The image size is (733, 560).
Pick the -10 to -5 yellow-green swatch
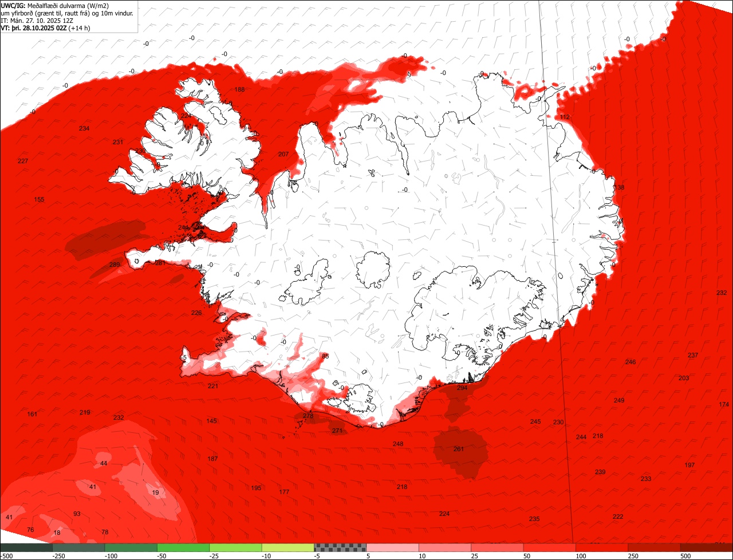pyautogui.click(x=288, y=547)
